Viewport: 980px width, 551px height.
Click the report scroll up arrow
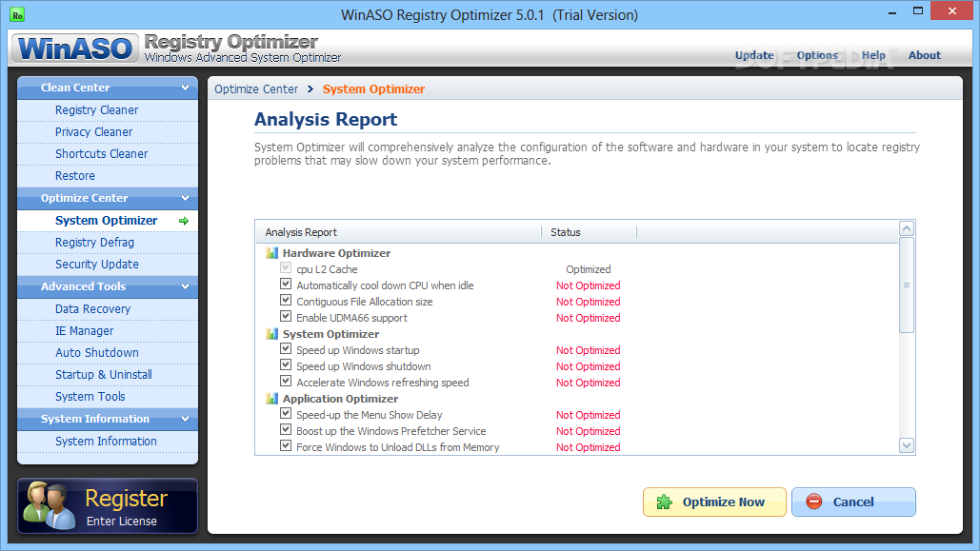907,228
